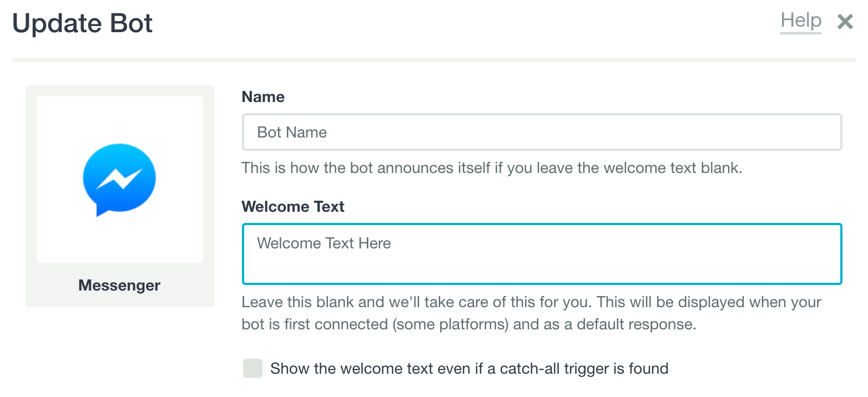Open the Help link
Viewport: 868px width, 397px height.
click(800, 21)
